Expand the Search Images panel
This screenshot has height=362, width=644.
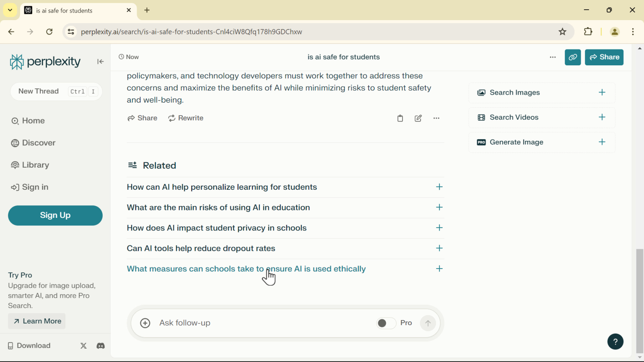pyautogui.click(x=602, y=92)
